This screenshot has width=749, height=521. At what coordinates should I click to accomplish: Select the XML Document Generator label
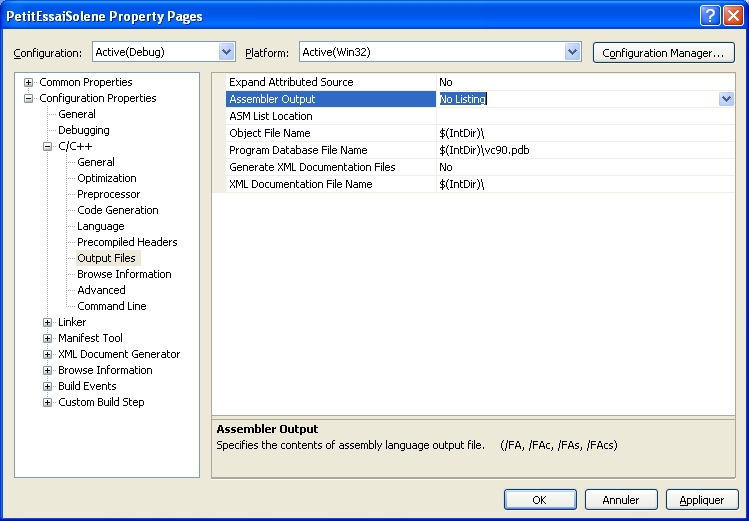click(x=119, y=354)
